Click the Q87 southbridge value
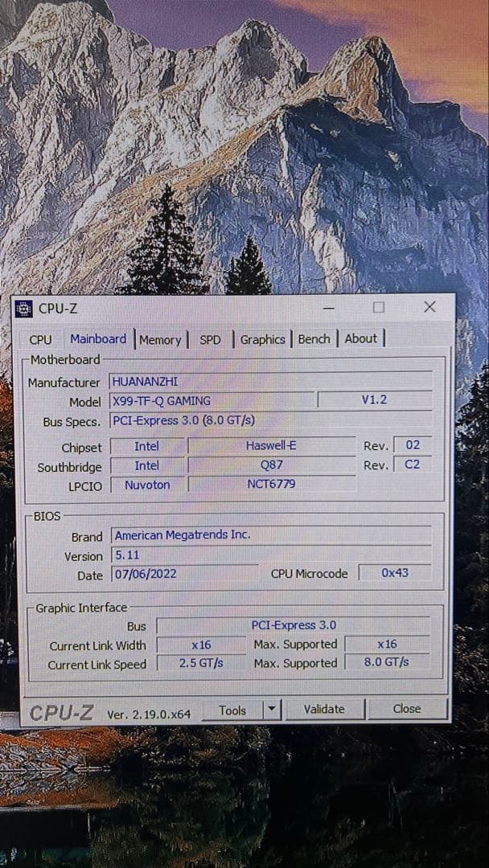Screen dimensions: 489x868 (x=271, y=465)
